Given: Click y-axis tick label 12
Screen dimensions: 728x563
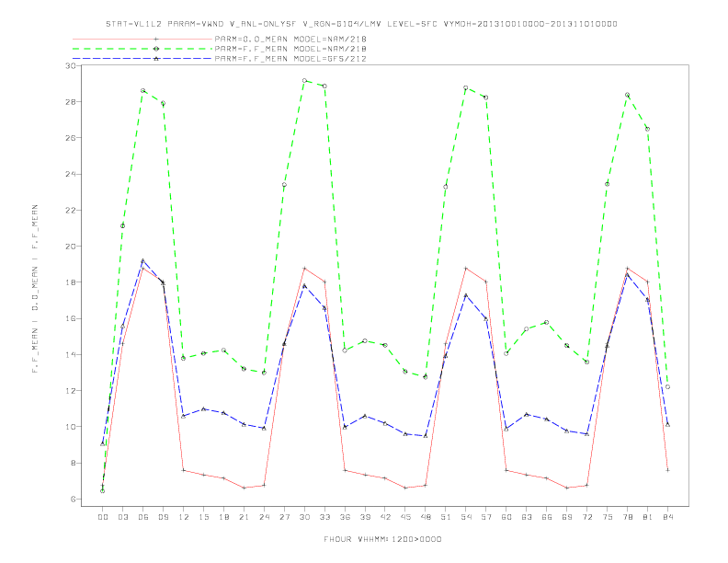Looking at the screenshot, I should point(71,391).
